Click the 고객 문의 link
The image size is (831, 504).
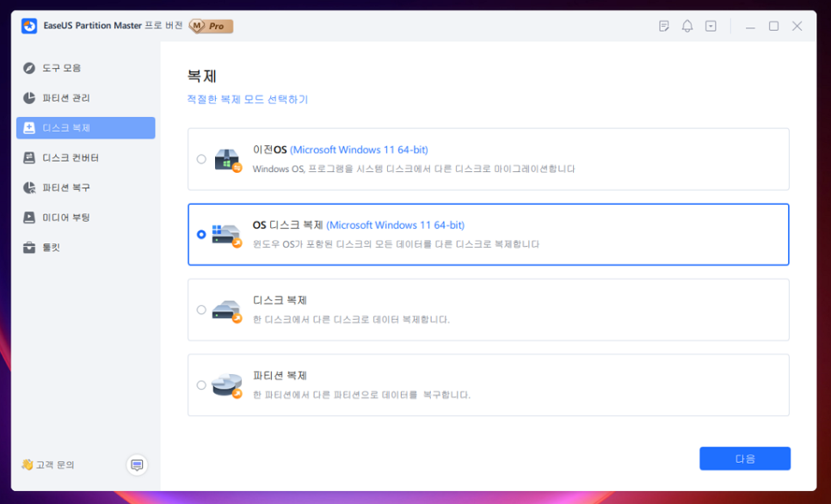tap(55, 464)
